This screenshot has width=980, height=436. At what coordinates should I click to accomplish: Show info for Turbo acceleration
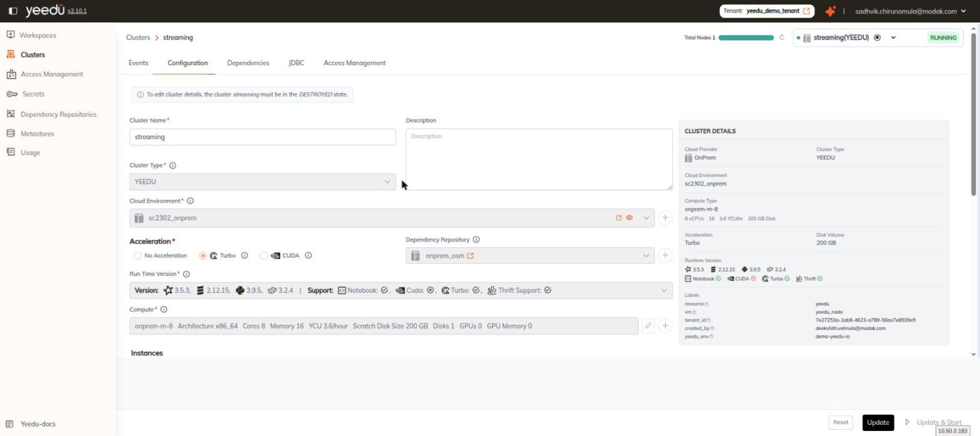(x=244, y=255)
